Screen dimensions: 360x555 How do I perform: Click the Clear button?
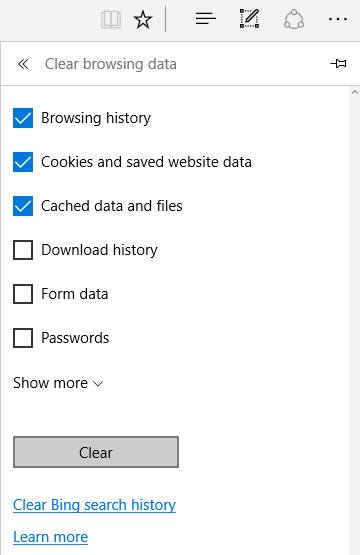click(x=96, y=452)
